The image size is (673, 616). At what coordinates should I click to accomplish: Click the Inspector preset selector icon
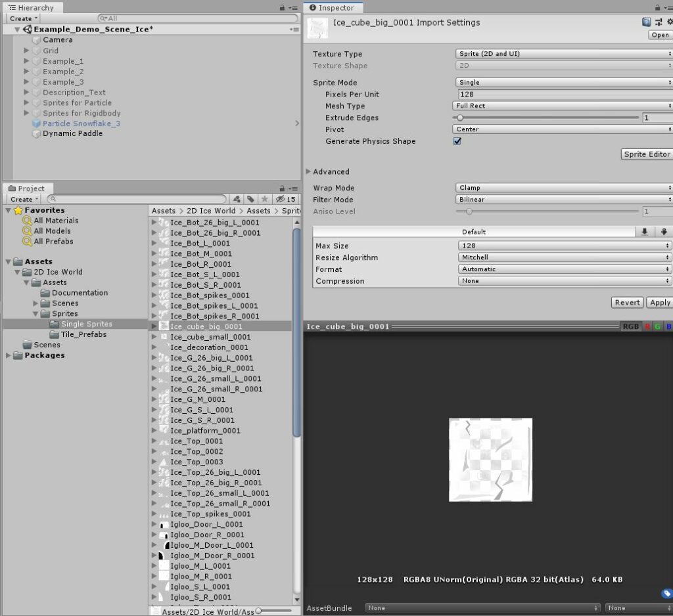point(659,22)
